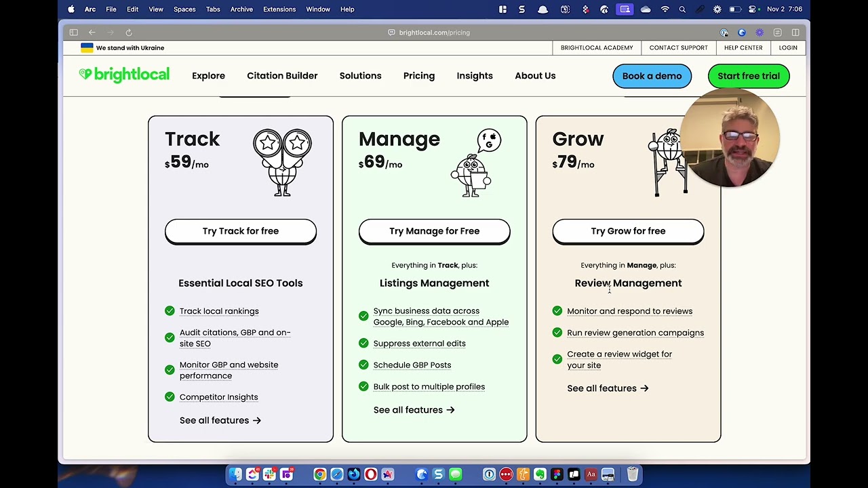This screenshot has height=488, width=868.
Task: Toggle the Arc sidebar icon
Action: point(73,33)
